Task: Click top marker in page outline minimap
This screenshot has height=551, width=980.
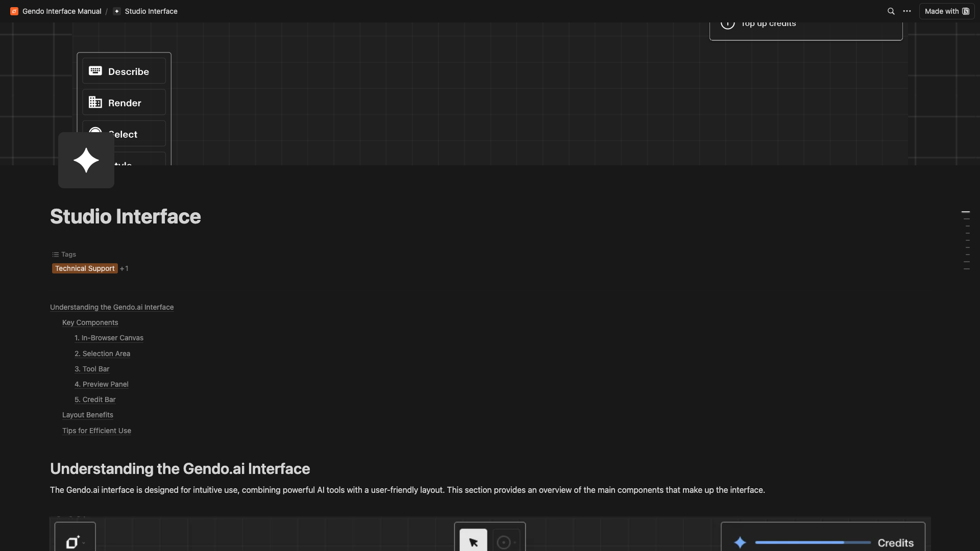Action: (966, 212)
